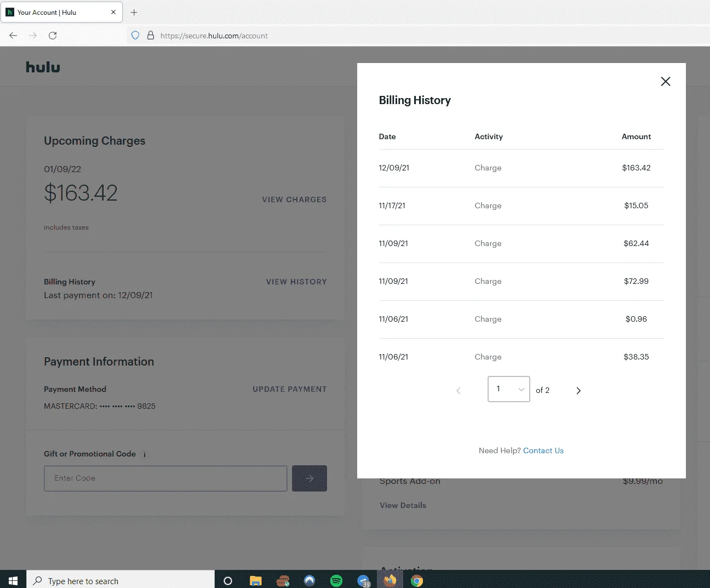Click the Contact Us link

pos(543,450)
